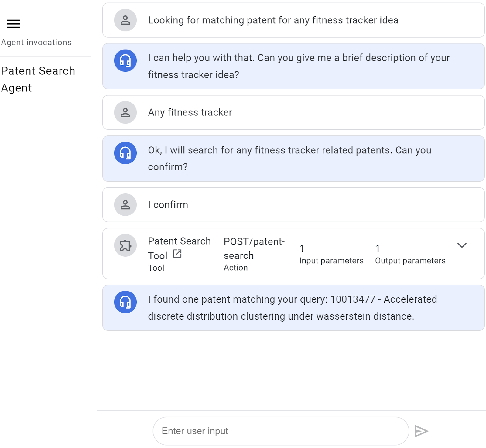Click agent headset icon beside 'I found one patent'
Image resolution: width=486 pixels, height=448 pixels.
[x=125, y=302]
